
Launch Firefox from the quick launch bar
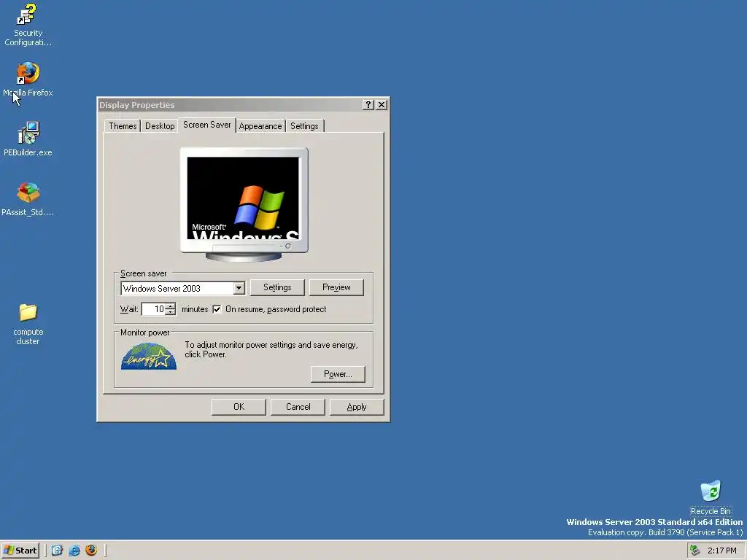(x=91, y=551)
